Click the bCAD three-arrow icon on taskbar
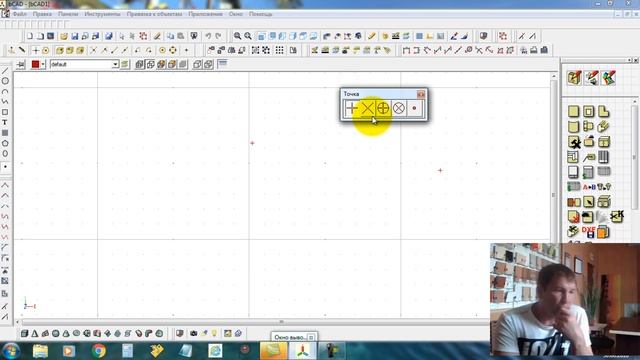 pyautogui.click(x=302, y=351)
